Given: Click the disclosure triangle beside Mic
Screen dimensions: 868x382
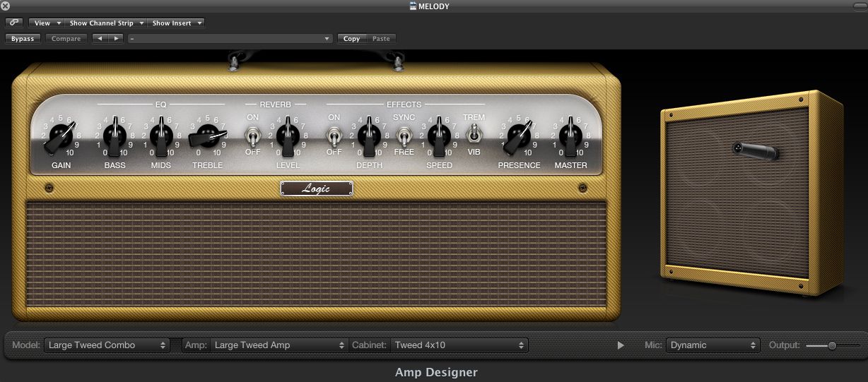Looking at the screenshot, I should pyautogui.click(x=621, y=345).
